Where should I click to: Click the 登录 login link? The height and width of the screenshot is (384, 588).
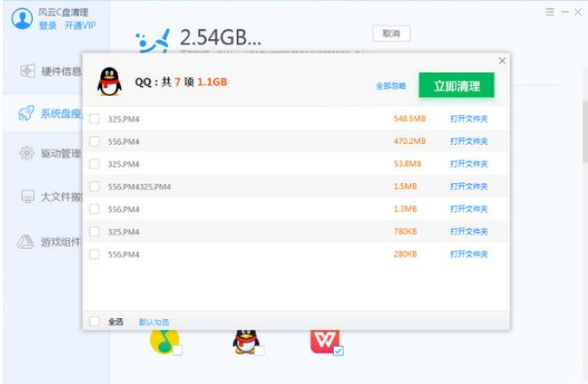48,26
